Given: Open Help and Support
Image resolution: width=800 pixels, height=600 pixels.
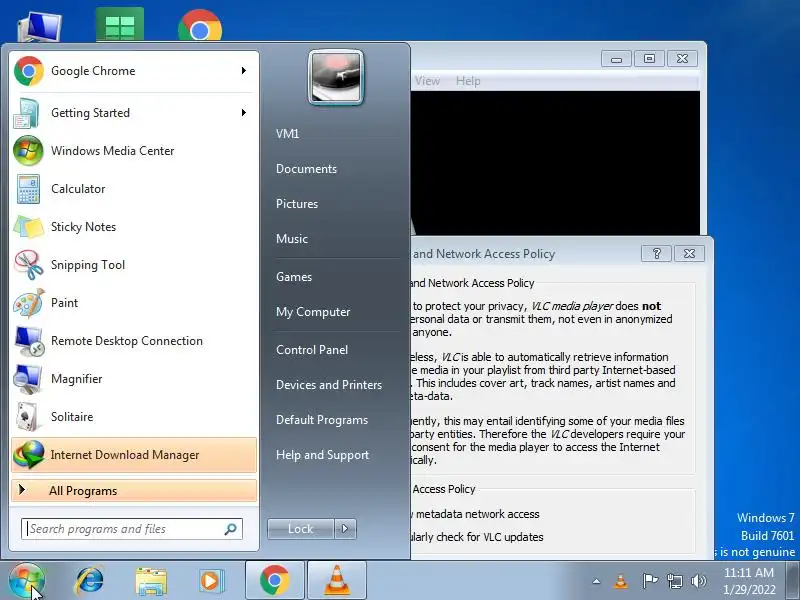Looking at the screenshot, I should pyautogui.click(x=322, y=455).
